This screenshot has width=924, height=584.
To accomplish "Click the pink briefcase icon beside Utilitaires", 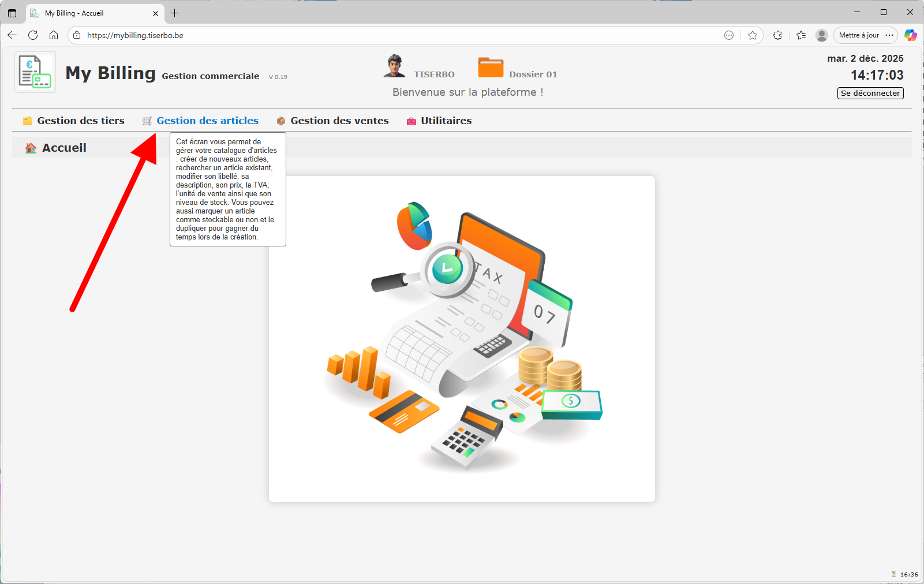I will 412,121.
